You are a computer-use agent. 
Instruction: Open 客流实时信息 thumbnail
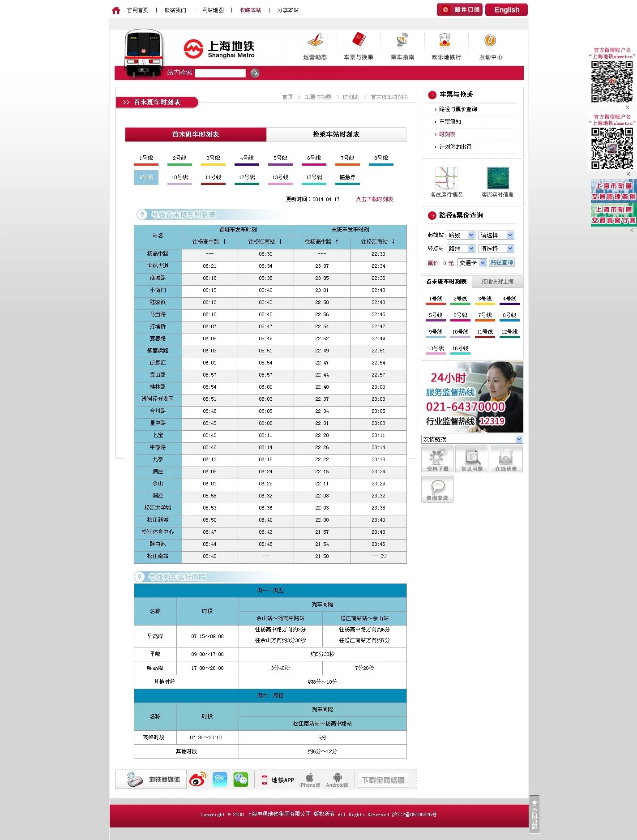coord(498,178)
